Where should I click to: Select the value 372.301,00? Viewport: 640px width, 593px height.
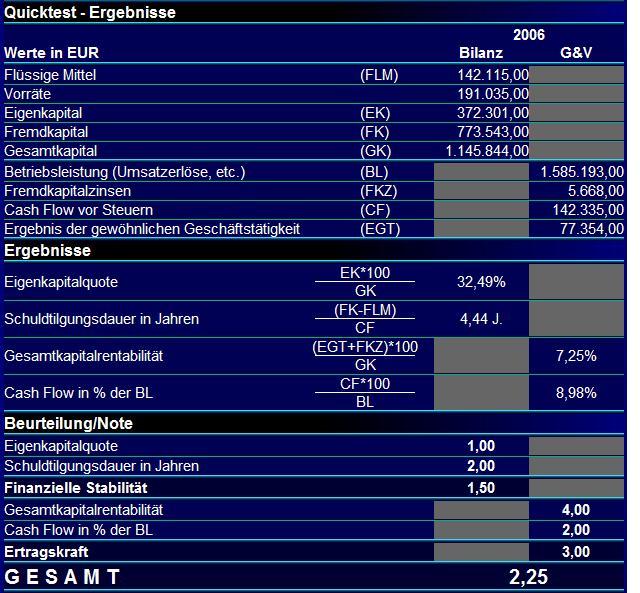click(493, 113)
